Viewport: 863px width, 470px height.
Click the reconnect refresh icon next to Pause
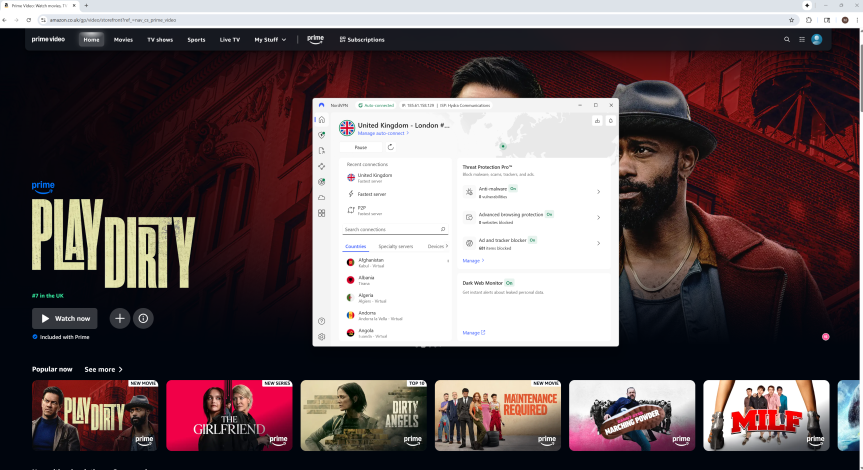tap(391, 147)
